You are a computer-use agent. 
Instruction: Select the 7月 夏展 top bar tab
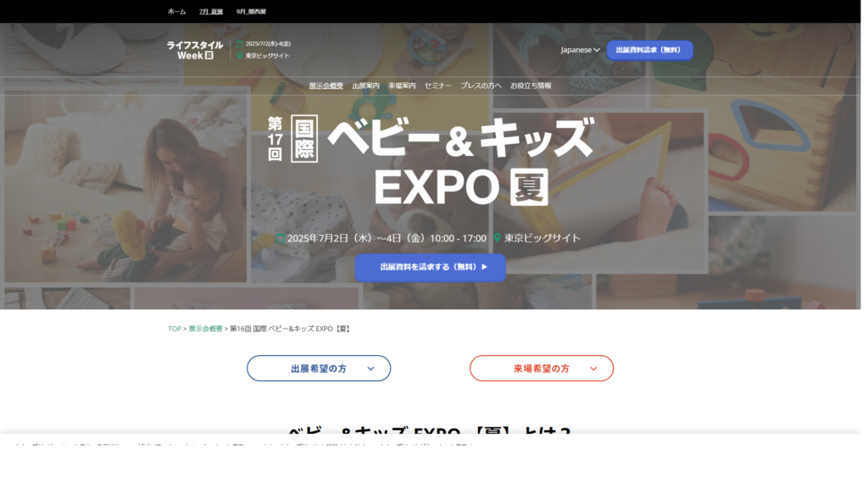pos(211,12)
